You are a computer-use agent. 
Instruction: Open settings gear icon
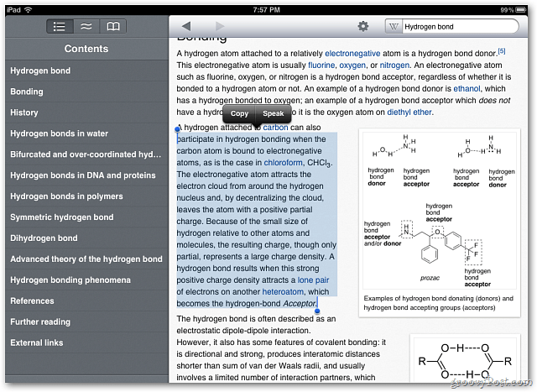pyautogui.click(x=363, y=26)
